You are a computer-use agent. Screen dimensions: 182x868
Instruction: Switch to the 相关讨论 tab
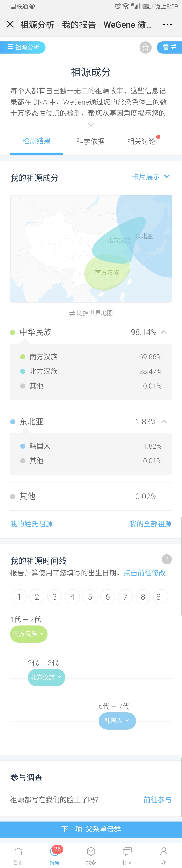pyautogui.click(x=142, y=141)
